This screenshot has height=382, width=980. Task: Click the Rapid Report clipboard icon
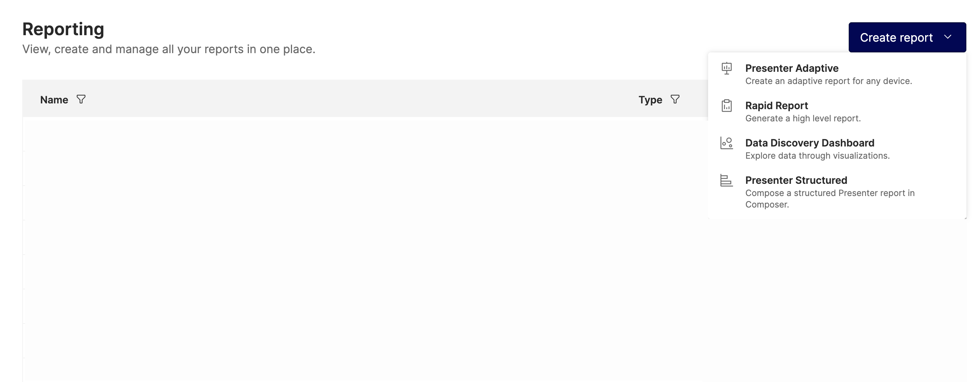click(726, 106)
